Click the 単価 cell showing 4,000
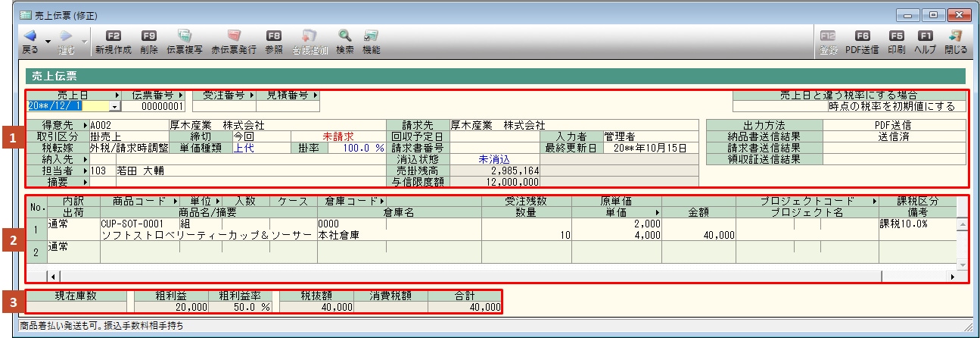Screen dimensions: 980x338 pos(616,236)
